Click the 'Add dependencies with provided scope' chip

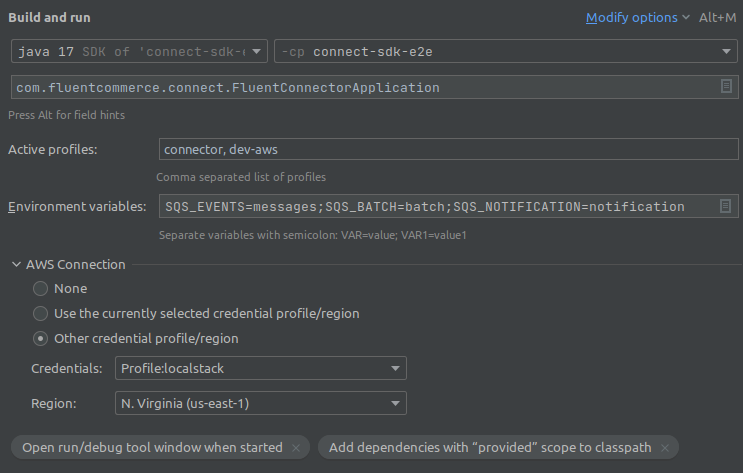pos(489,448)
